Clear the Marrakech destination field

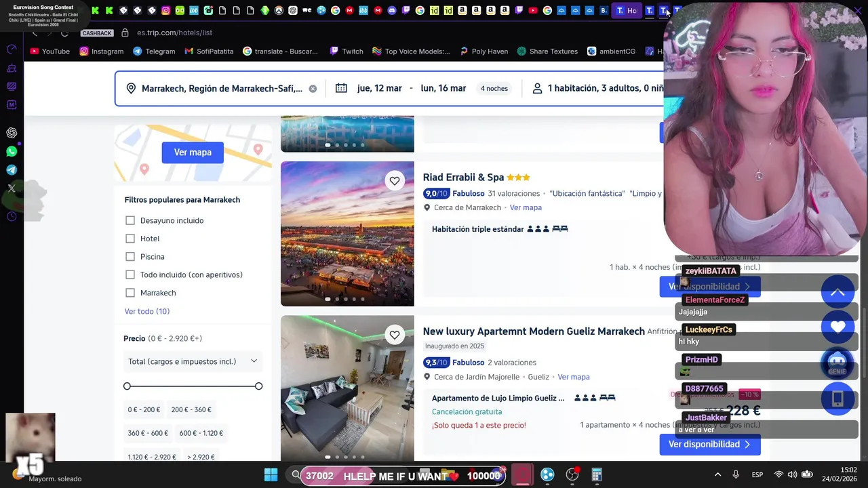click(x=313, y=88)
